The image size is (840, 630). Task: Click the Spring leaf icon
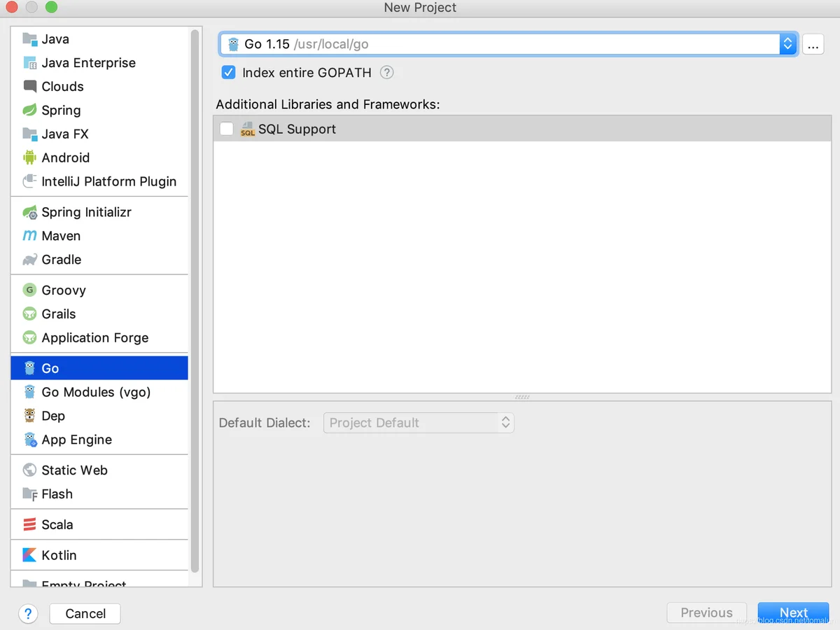click(29, 111)
